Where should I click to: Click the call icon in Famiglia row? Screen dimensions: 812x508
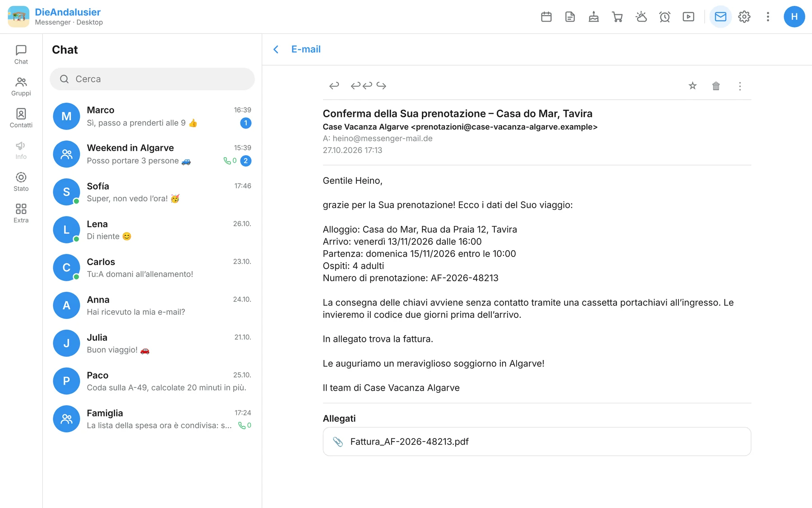tap(242, 425)
